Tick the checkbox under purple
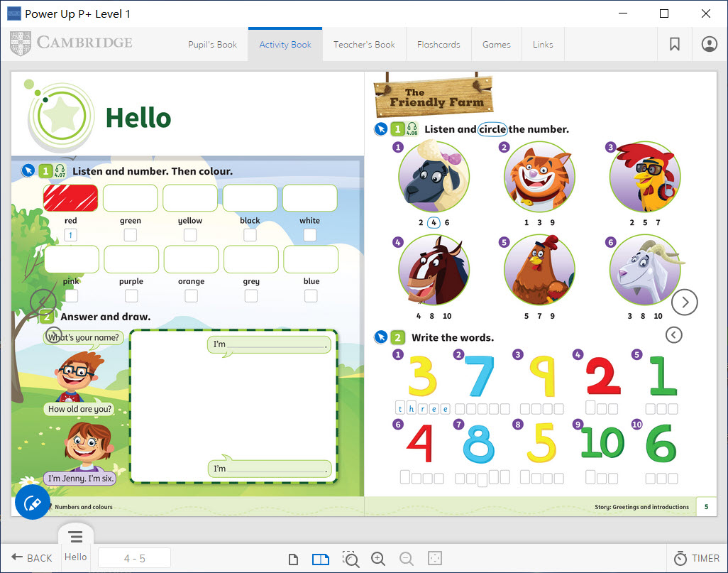 (x=131, y=296)
